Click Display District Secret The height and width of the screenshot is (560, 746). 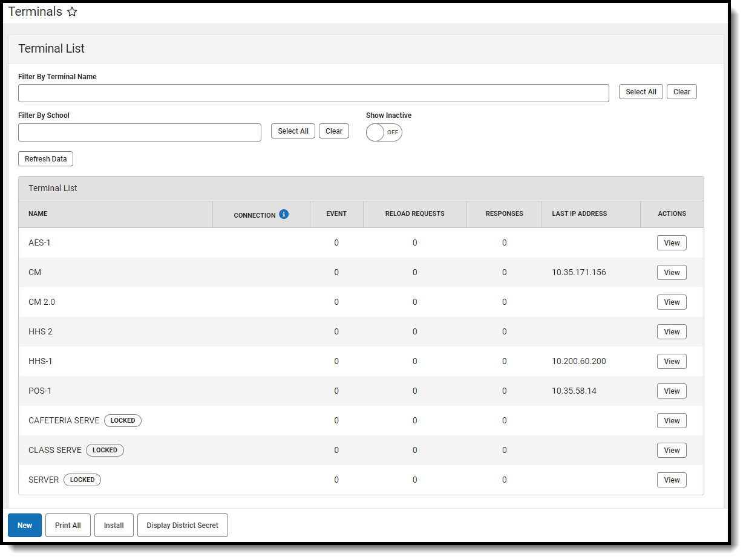pyautogui.click(x=183, y=526)
